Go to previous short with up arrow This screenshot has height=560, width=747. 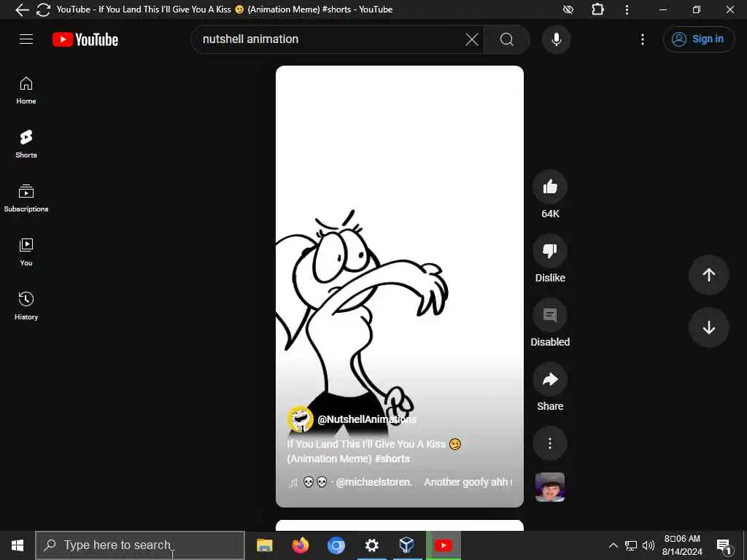[x=709, y=275]
